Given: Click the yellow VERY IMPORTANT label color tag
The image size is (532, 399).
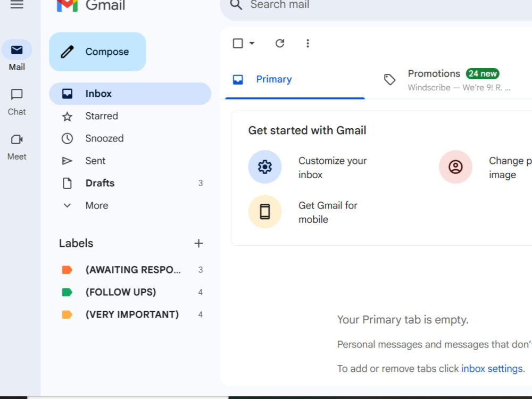Looking at the screenshot, I should pos(67,314).
